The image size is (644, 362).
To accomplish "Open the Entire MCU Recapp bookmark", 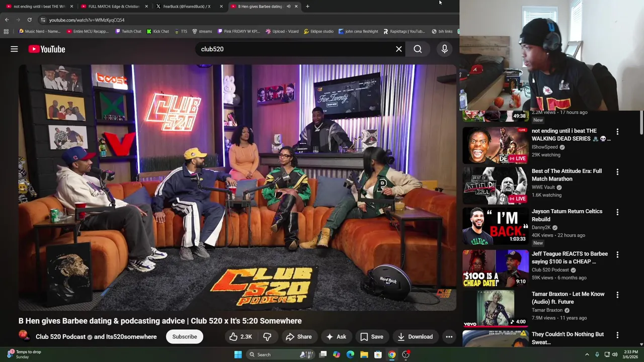I will pyautogui.click(x=88, y=31).
